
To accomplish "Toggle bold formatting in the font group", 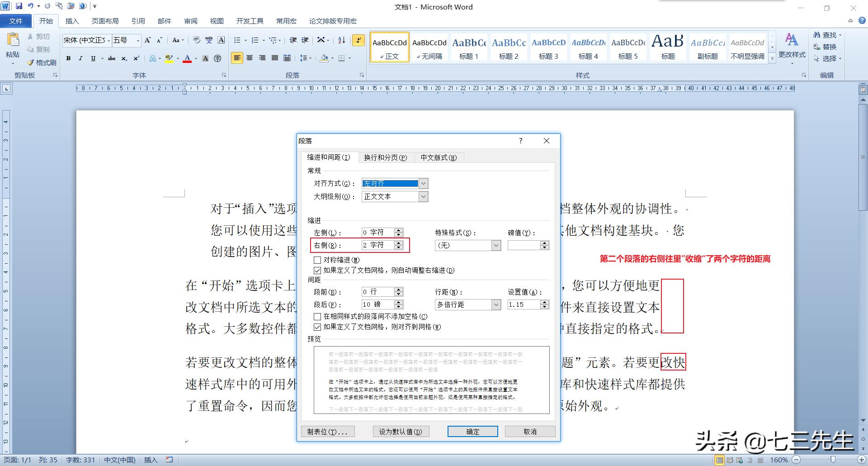I will [x=68, y=58].
